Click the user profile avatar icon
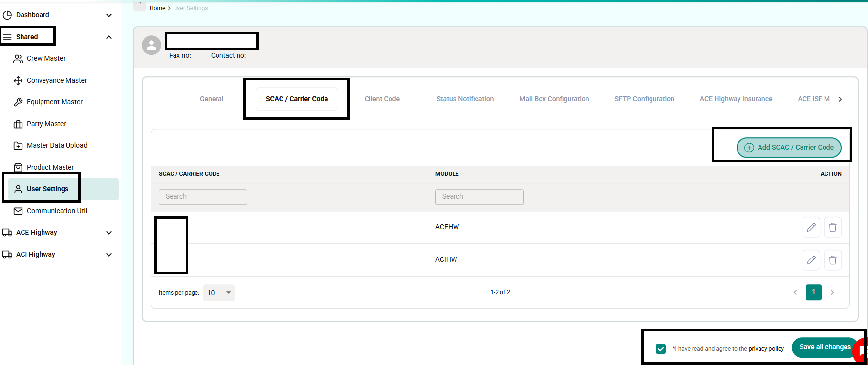The height and width of the screenshot is (365, 868). coord(152,45)
